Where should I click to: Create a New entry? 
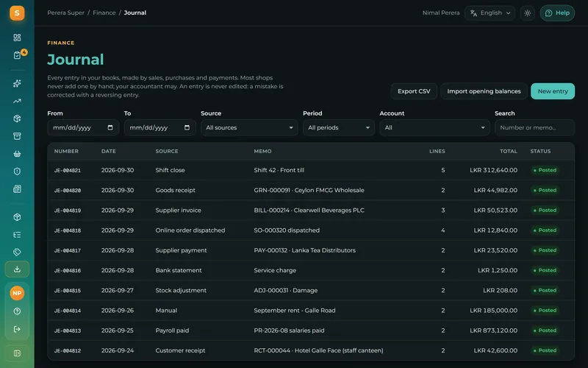(553, 91)
